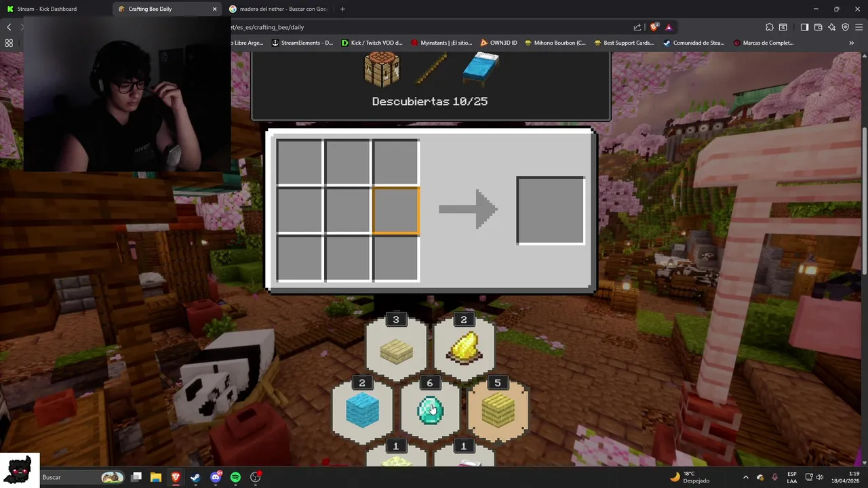Go back to the previous page
Viewport: 868px width, 488px height.
point(9,27)
